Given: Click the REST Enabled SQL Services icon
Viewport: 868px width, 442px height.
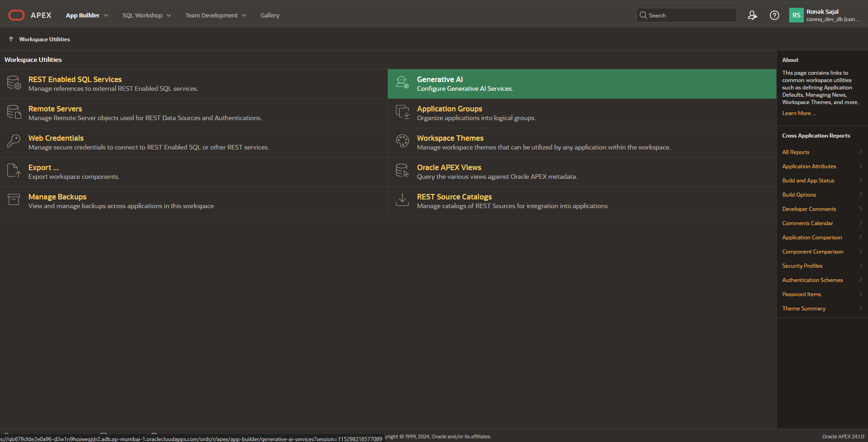Looking at the screenshot, I should coord(14,83).
